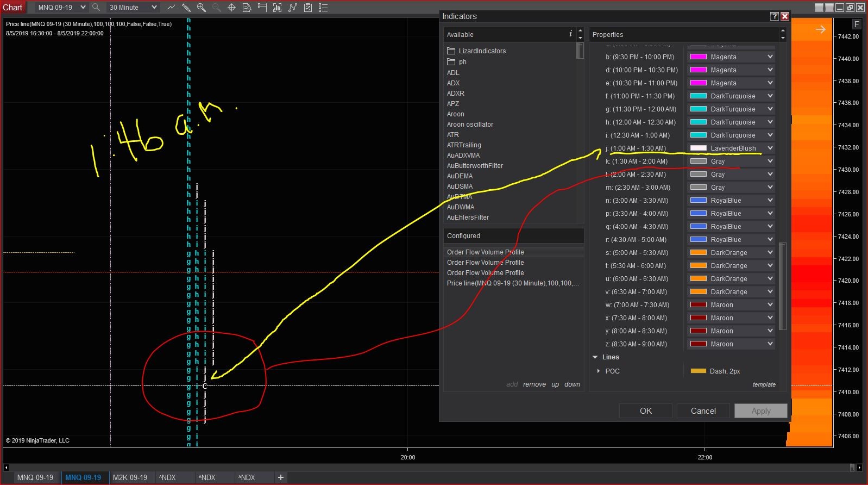Click the OK button
The height and width of the screenshot is (485, 868).
coord(646,411)
